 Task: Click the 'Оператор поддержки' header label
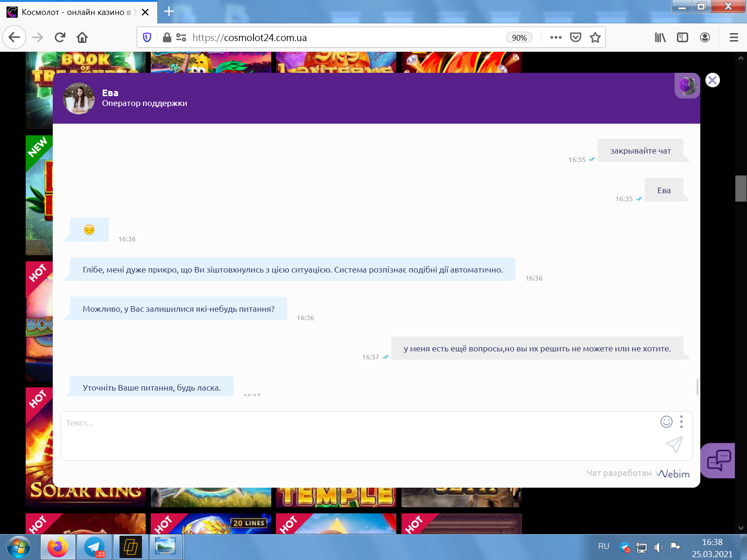click(145, 104)
